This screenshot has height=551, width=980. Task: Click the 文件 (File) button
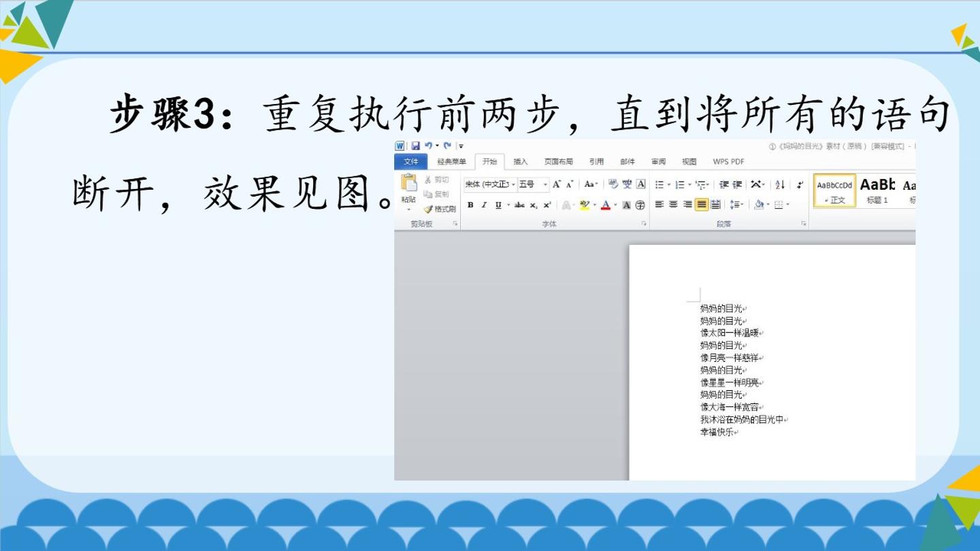click(x=411, y=162)
